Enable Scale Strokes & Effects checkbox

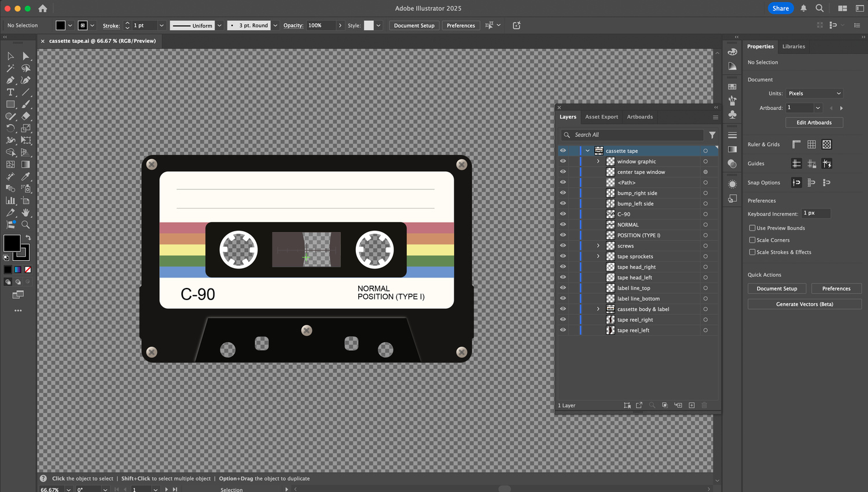(x=752, y=252)
